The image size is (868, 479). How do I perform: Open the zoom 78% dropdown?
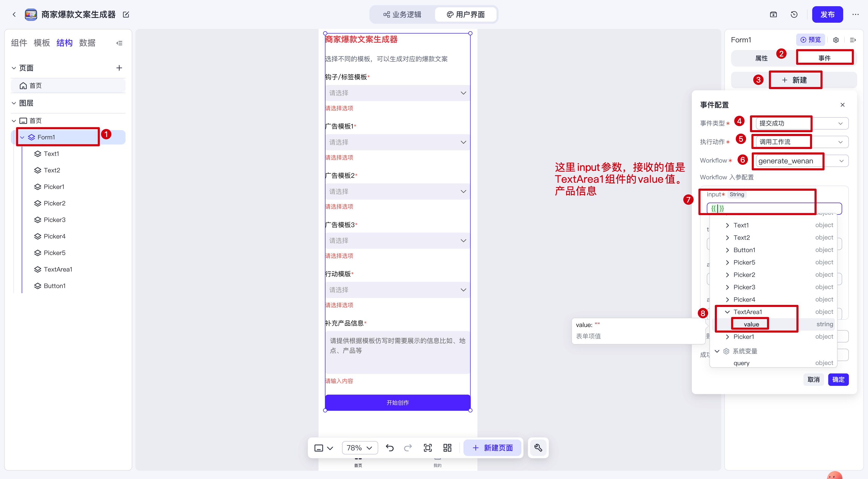(x=360, y=448)
